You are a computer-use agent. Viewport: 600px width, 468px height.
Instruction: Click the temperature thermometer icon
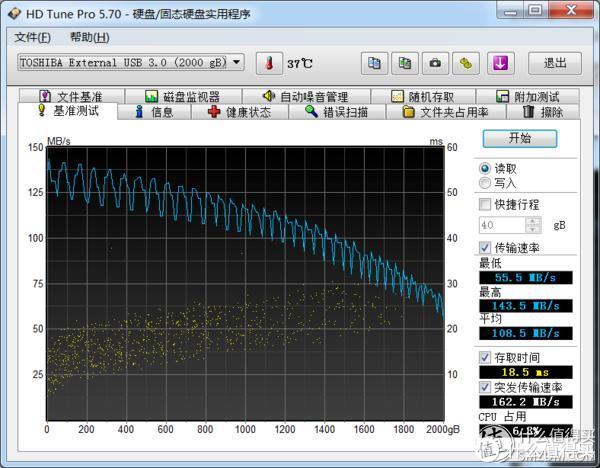click(x=270, y=63)
